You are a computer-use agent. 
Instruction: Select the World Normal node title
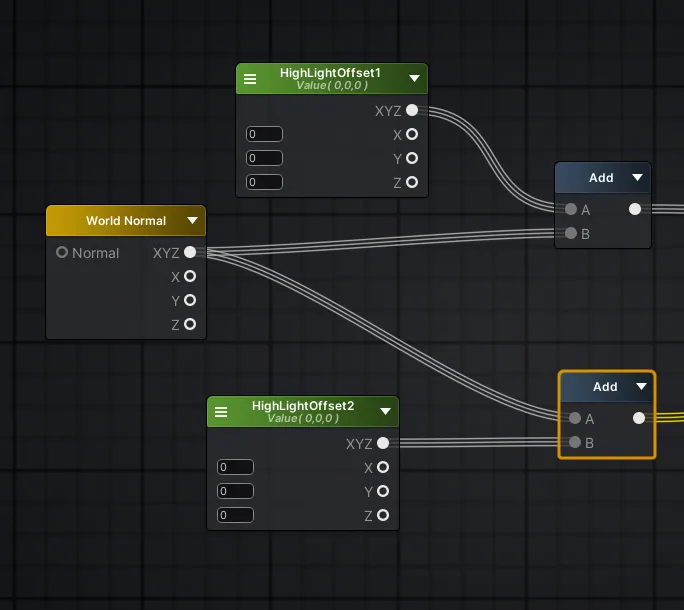(x=125, y=221)
